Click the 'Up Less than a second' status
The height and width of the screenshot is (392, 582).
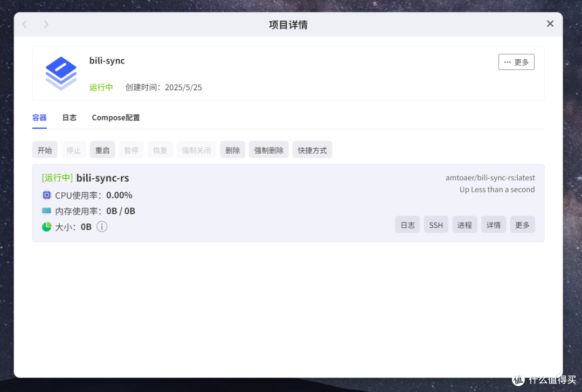497,190
